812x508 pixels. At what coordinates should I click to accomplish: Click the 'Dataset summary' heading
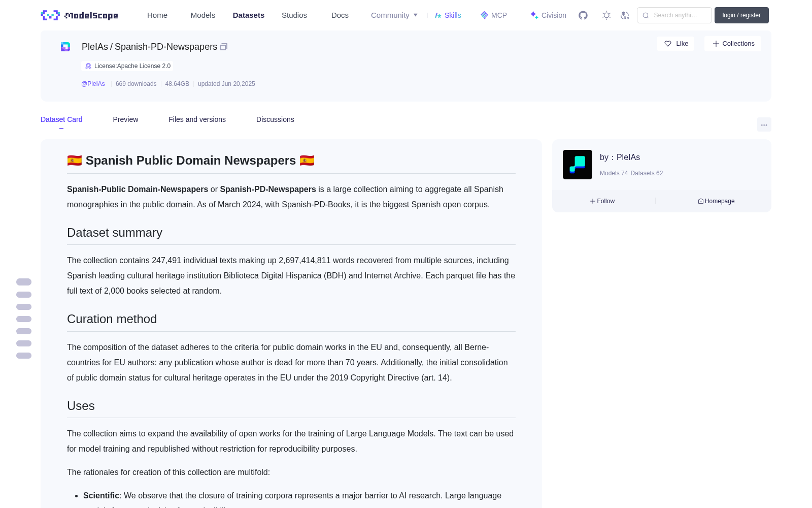[x=115, y=233]
